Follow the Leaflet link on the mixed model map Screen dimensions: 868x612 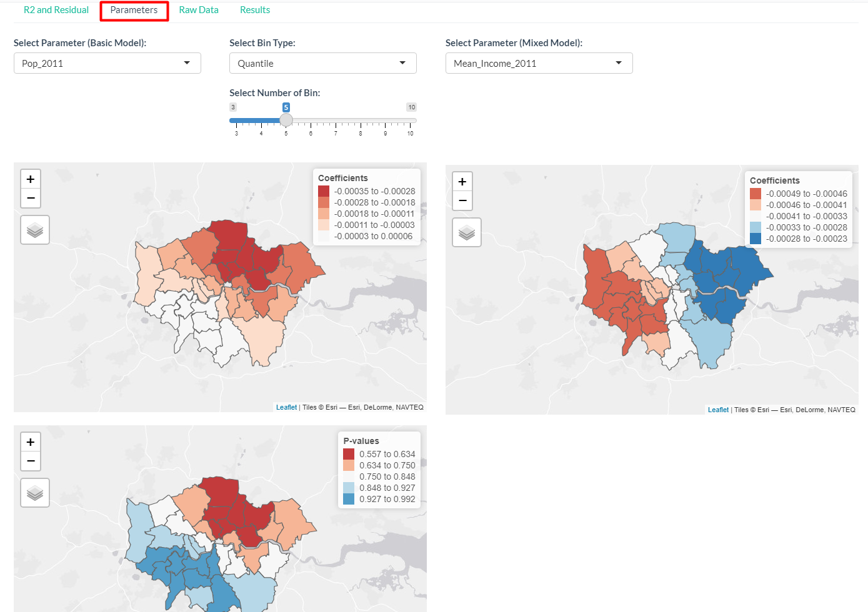click(x=718, y=410)
